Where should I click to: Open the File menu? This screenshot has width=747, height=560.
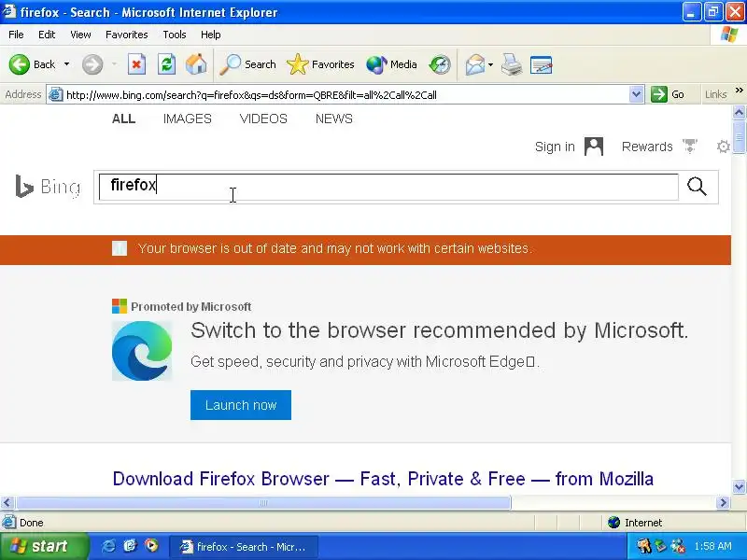point(16,35)
